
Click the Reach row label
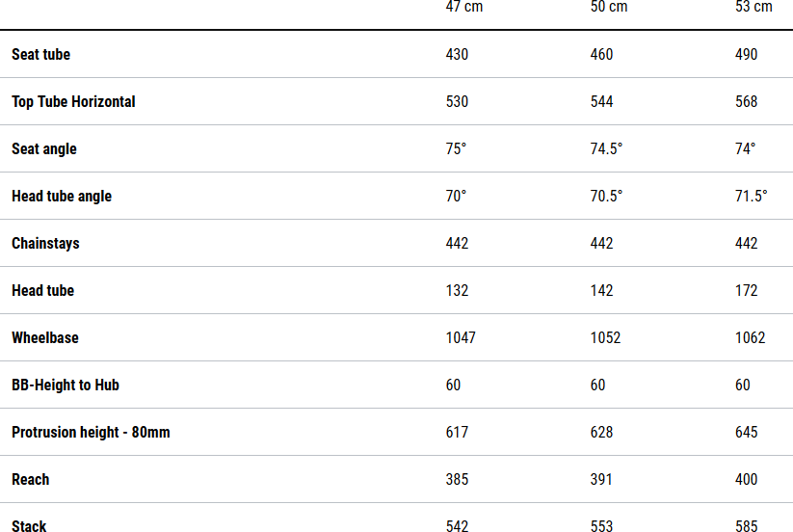pos(31,480)
